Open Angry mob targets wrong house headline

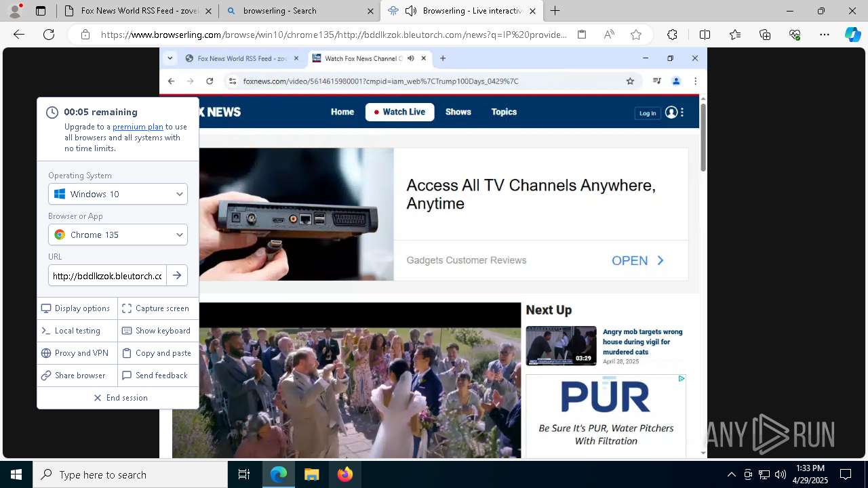643,342
